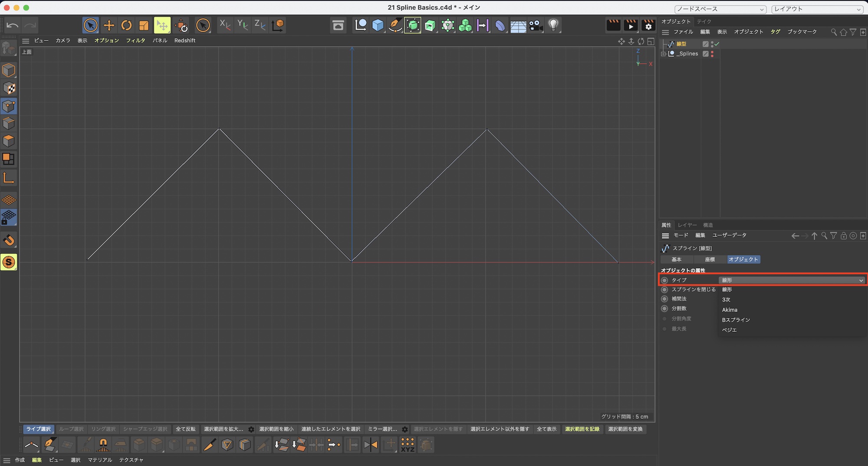This screenshot has height=466, width=868.
Task: Click the Undo arrow icon
Action: point(13,26)
